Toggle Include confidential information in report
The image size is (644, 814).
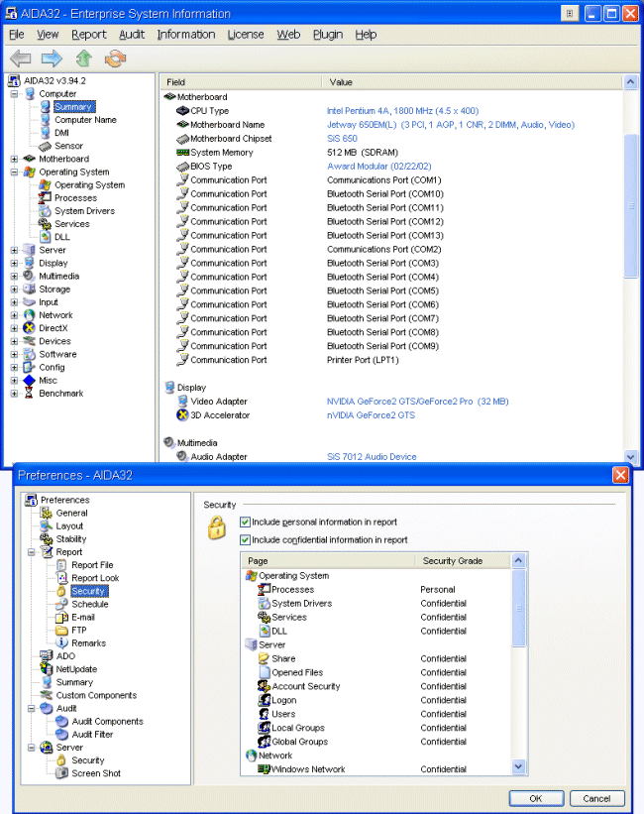[245, 540]
